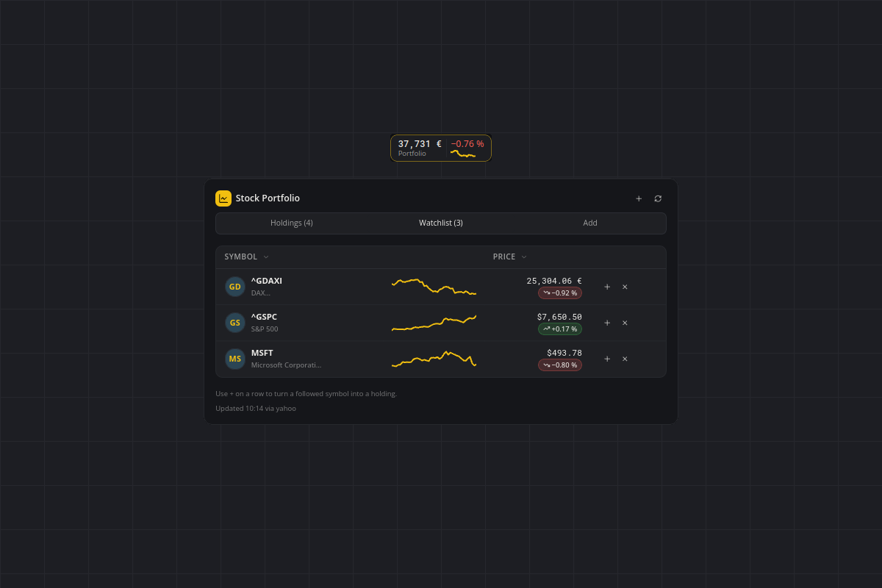Click the MSFT sparkline chart
The image size is (882, 588).
pyautogui.click(x=434, y=359)
